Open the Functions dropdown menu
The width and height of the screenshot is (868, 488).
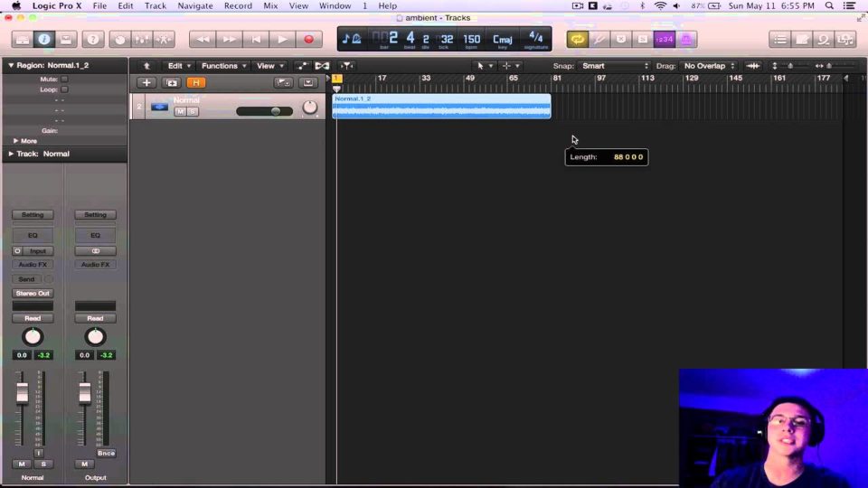[x=223, y=66]
